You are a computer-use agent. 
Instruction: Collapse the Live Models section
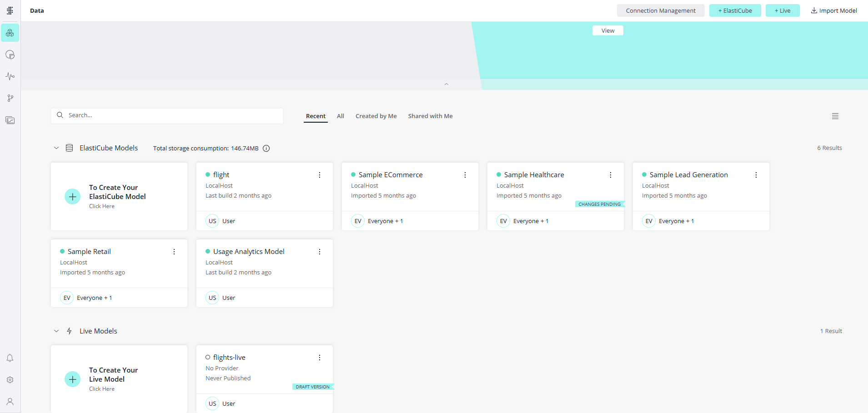(56, 331)
